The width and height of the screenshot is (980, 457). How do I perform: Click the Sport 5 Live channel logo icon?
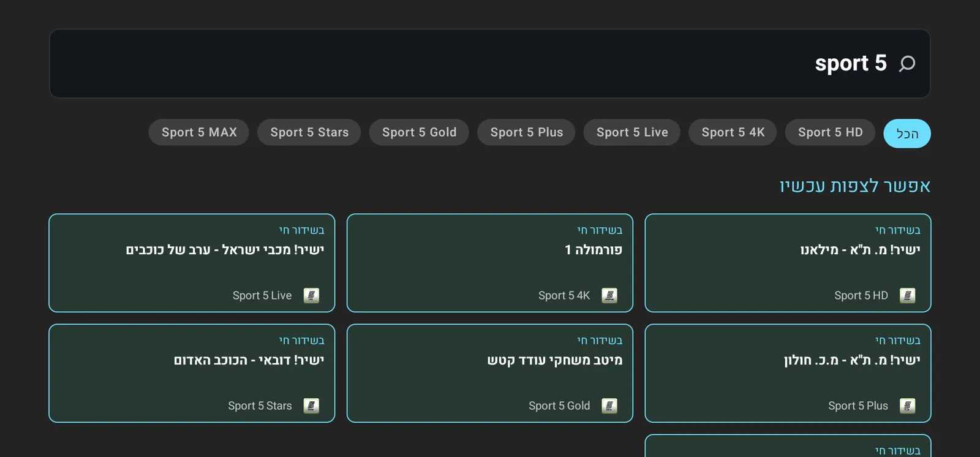[x=311, y=296]
